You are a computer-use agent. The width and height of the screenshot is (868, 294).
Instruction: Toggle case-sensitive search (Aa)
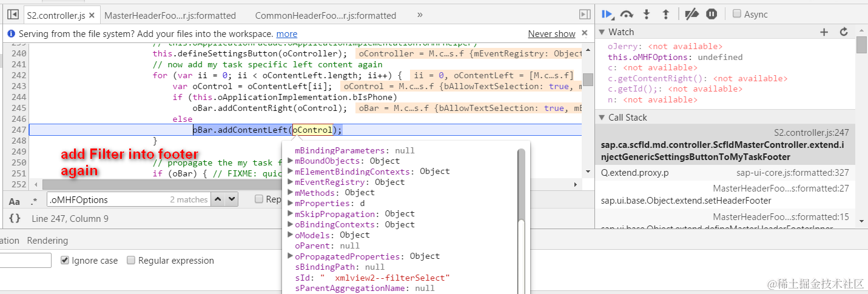coord(15,201)
